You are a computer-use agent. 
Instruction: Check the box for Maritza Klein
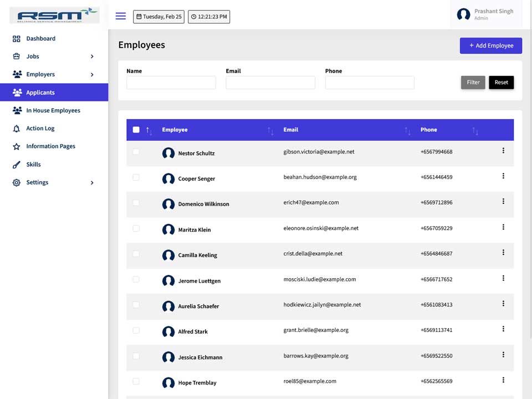pyautogui.click(x=136, y=228)
